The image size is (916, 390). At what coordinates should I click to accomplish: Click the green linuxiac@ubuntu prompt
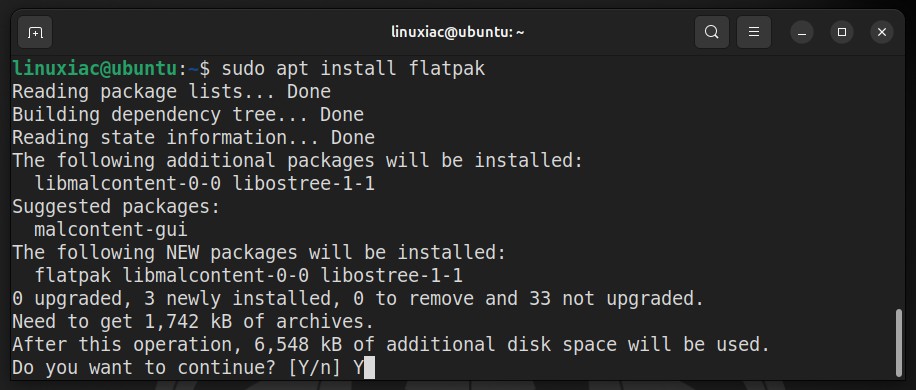pyautogui.click(x=94, y=69)
